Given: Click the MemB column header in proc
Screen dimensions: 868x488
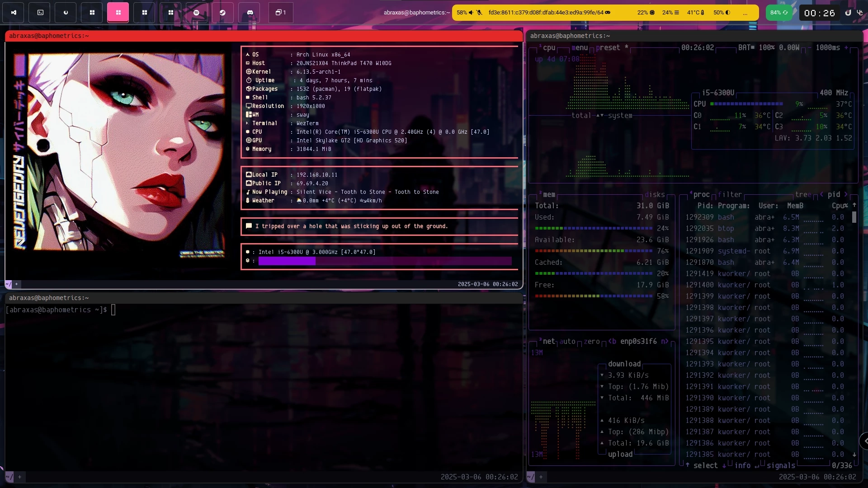Looking at the screenshot, I should pos(795,206).
